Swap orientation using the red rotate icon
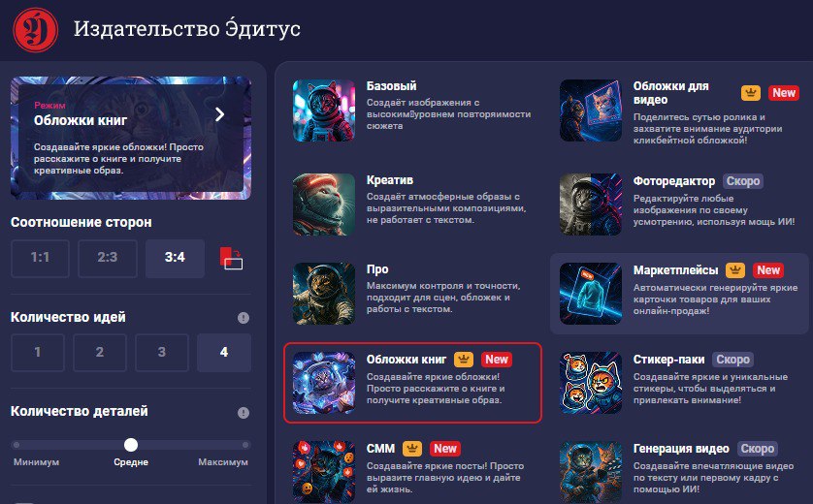813x504 pixels. click(231, 258)
